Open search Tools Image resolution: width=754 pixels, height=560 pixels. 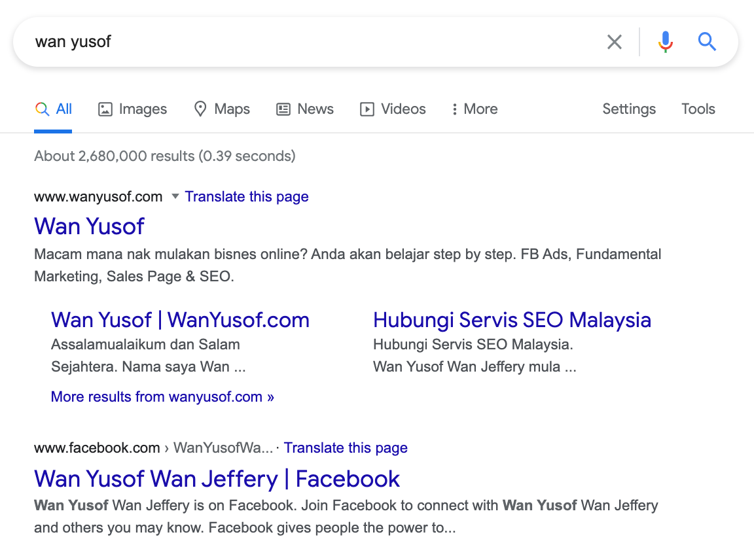(698, 109)
